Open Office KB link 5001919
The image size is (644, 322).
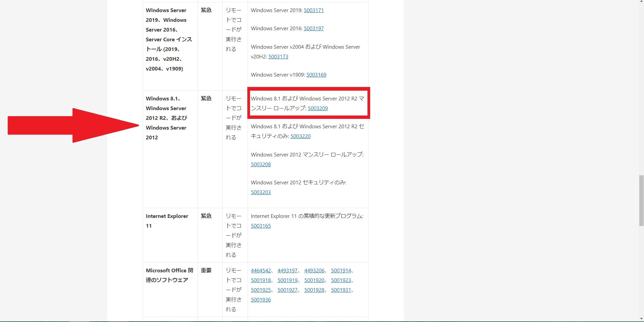tap(288, 280)
